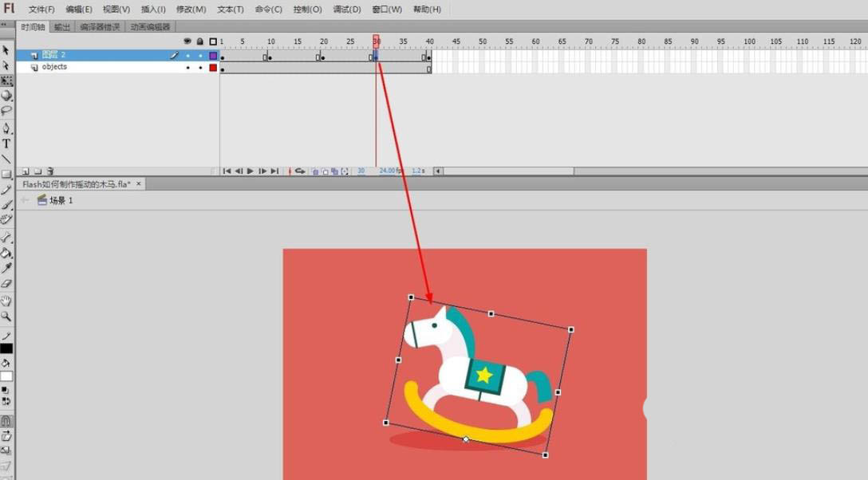Switch to the 编译器错误 tab

click(x=100, y=26)
